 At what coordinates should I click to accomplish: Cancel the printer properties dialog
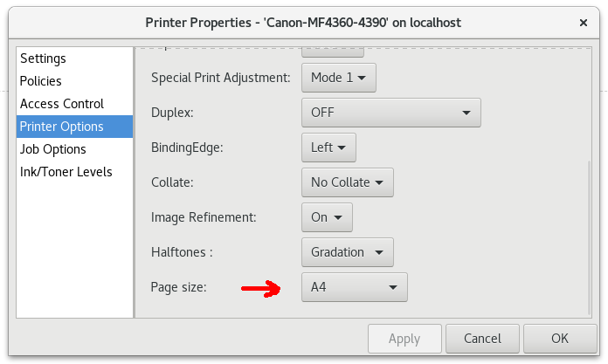pos(482,339)
